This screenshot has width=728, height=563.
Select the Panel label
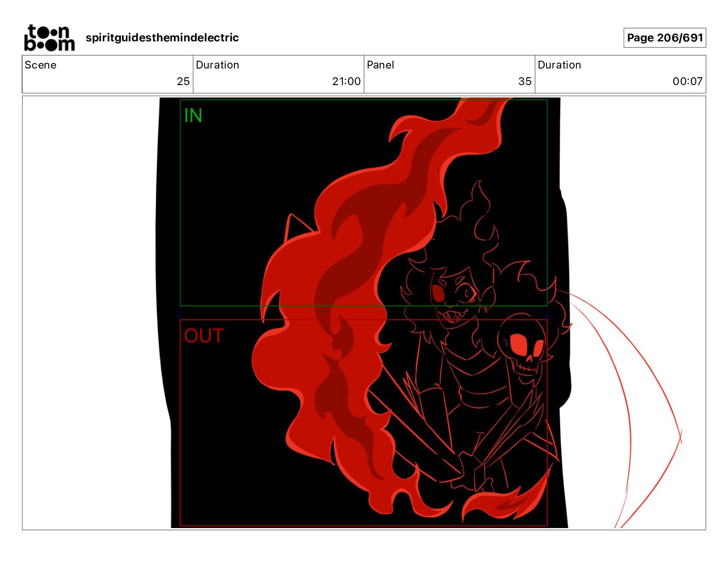pyautogui.click(x=381, y=65)
